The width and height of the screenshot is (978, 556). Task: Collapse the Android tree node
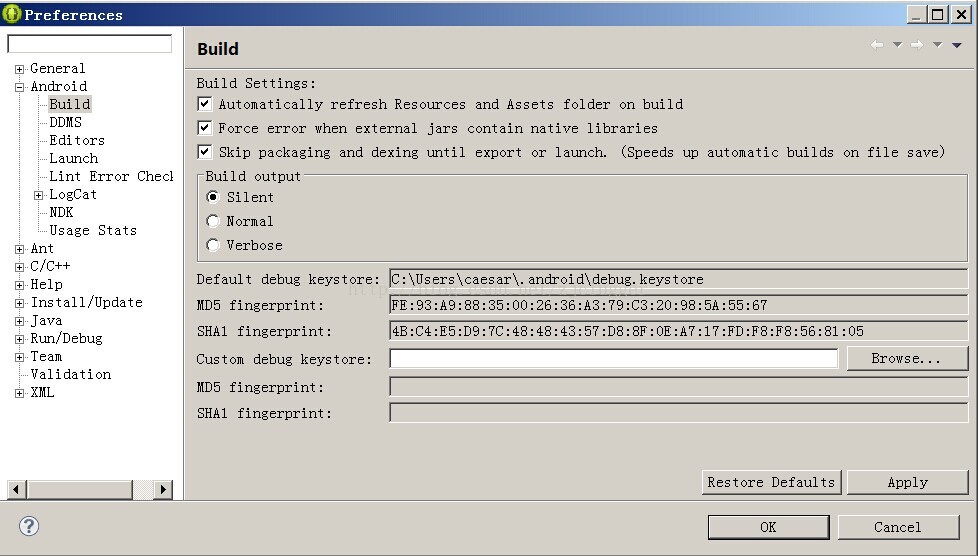click(x=19, y=87)
